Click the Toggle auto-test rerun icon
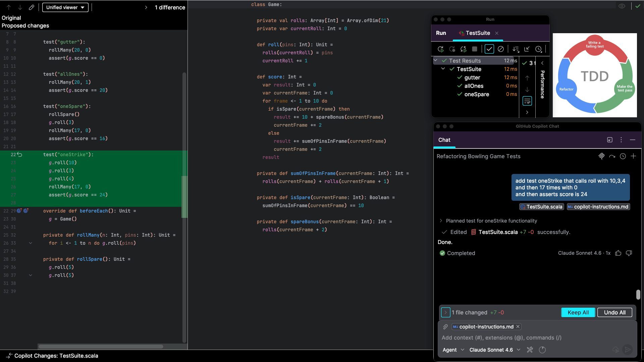Image resolution: width=644 pixels, height=362 pixels. point(463,49)
